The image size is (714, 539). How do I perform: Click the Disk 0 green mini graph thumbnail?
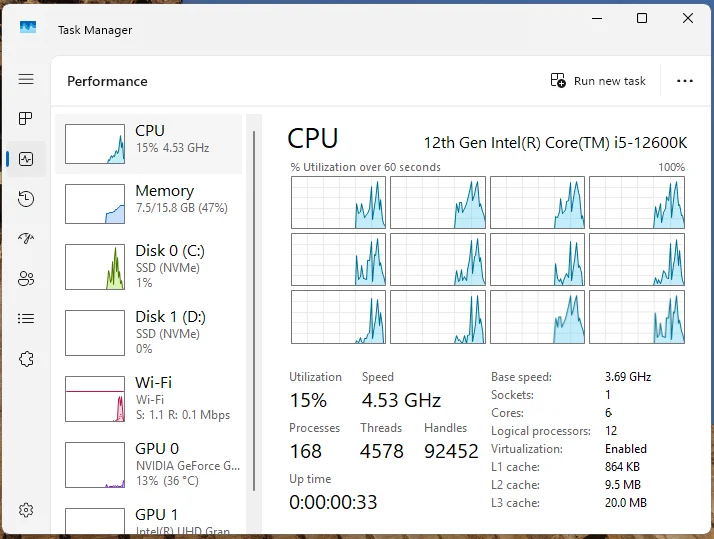pos(95,267)
